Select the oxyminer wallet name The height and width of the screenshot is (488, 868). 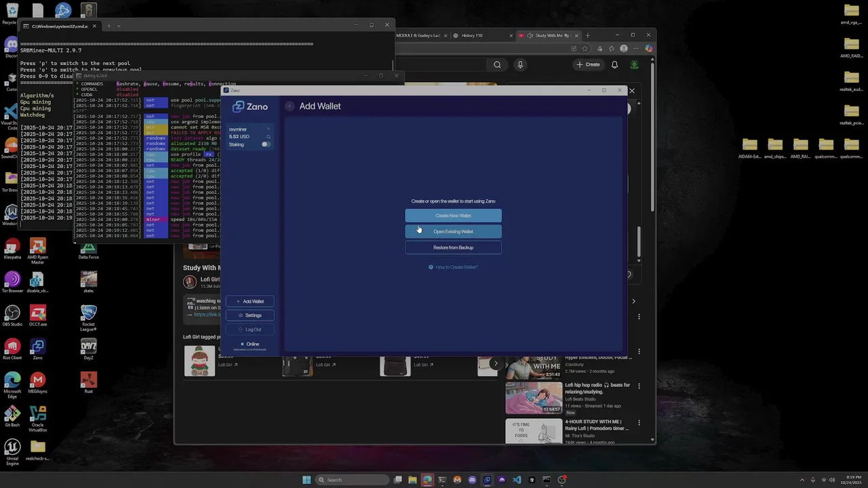238,129
